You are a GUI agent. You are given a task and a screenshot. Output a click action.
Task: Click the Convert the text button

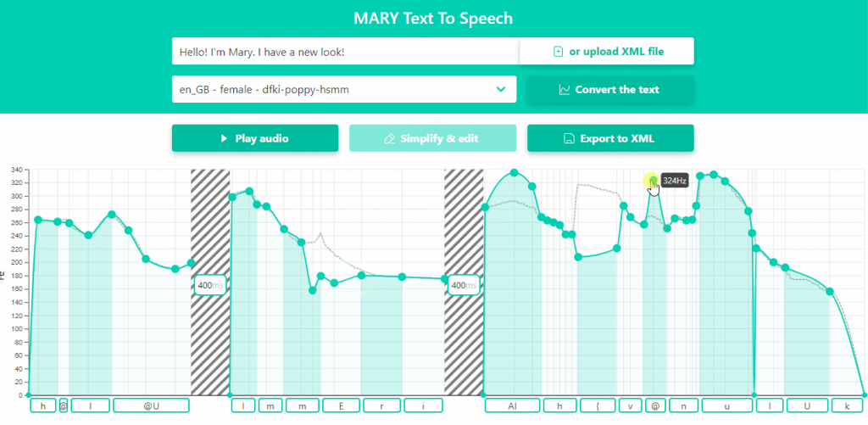point(610,89)
